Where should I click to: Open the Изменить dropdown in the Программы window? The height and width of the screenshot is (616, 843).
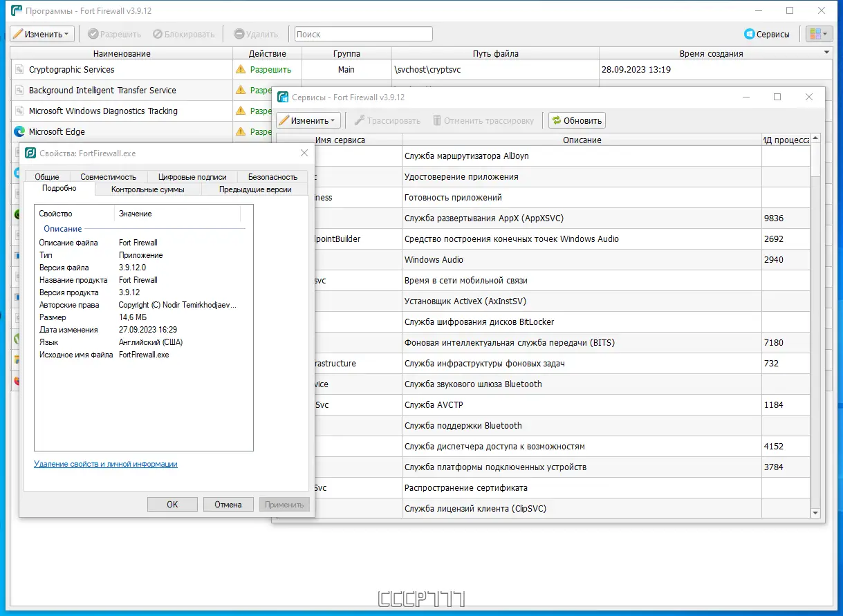tap(41, 34)
